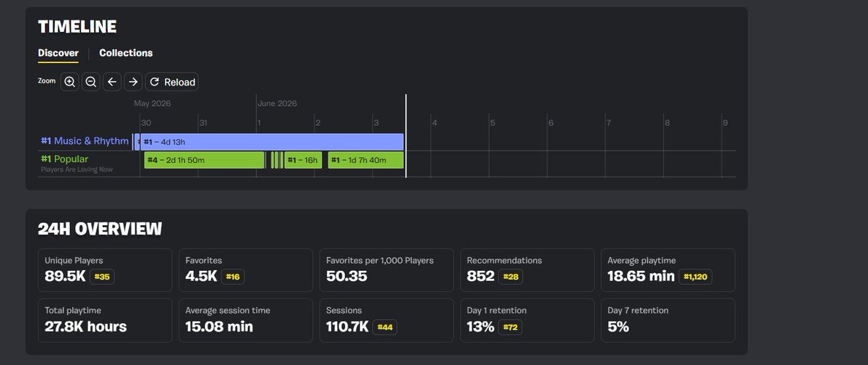Click the 18.65 min average playtime value
The width and height of the screenshot is (868, 365).
[641, 276]
